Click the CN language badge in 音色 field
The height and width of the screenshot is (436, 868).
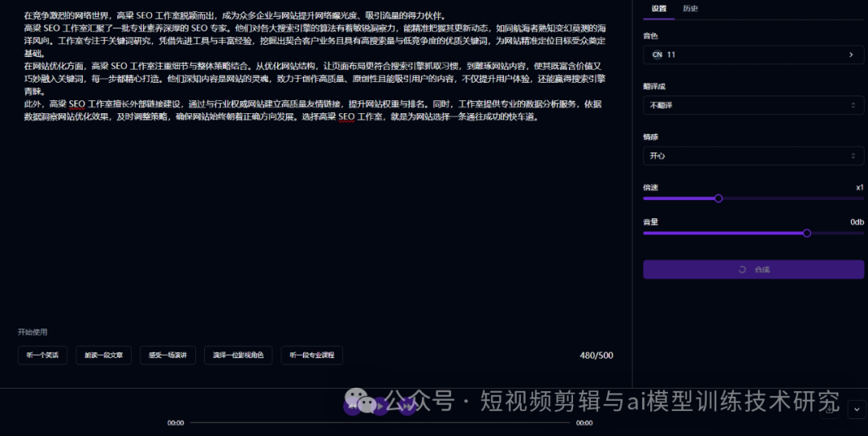click(x=657, y=55)
